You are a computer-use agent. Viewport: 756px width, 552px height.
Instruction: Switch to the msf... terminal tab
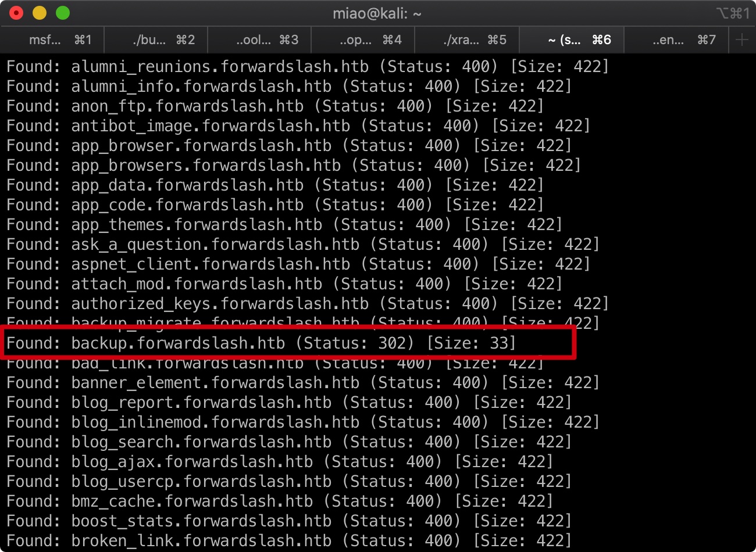53,40
